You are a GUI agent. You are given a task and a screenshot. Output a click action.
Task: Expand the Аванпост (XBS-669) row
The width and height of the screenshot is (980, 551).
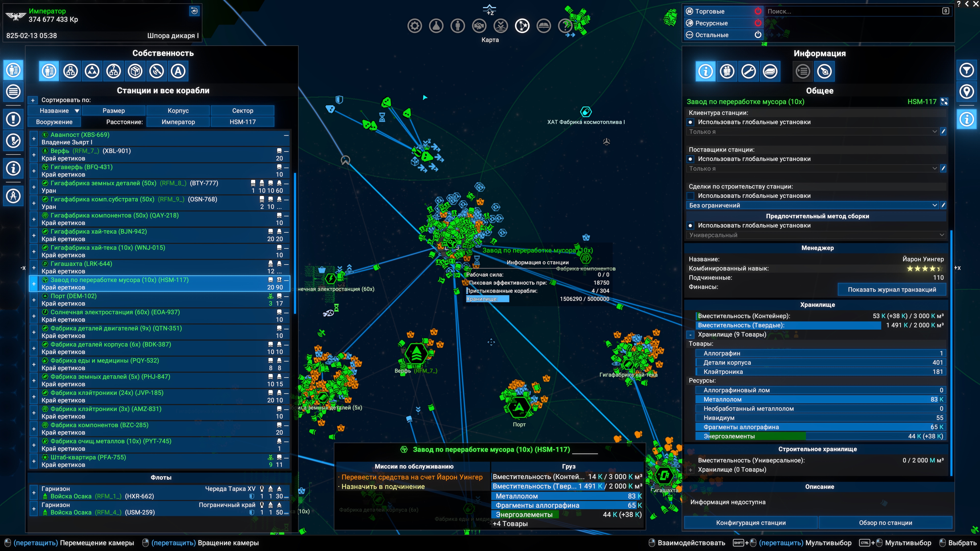tap(33, 139)
